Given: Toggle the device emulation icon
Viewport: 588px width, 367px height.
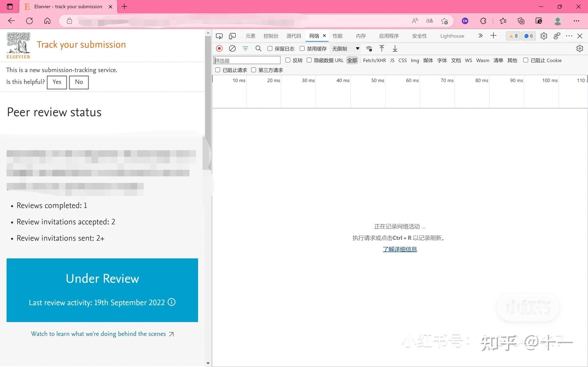Looking at the screenshot, I should pyautogui.click(x=232, y=36).
